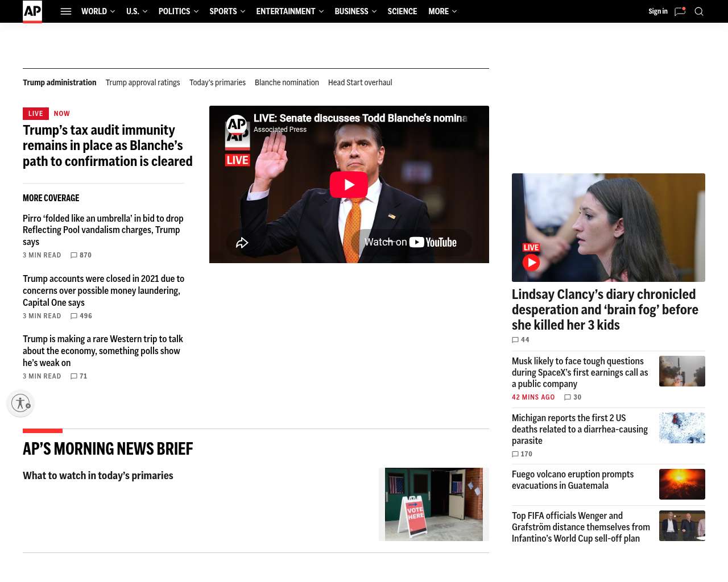Viewport: 728px width, 582px height.
Task: Open the Trump approval ratings topic
Action: click(x=143, y=82)
